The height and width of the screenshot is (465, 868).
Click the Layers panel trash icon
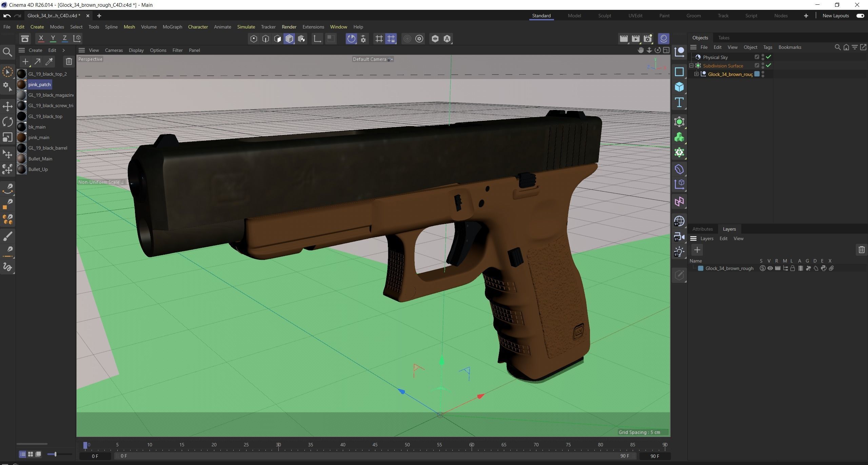pos(862,250)
